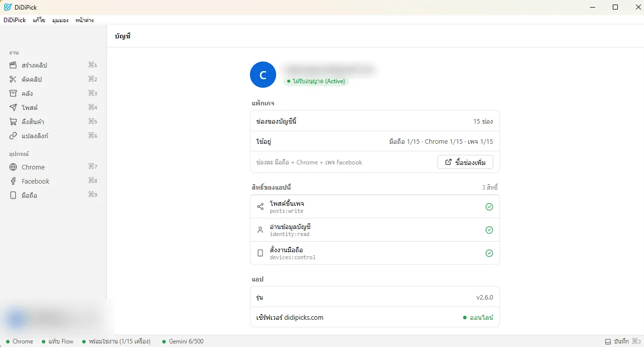Click the blue C account avatar
Screen dimensions: 644x347
pyautogui.click(x=263, y=75)
